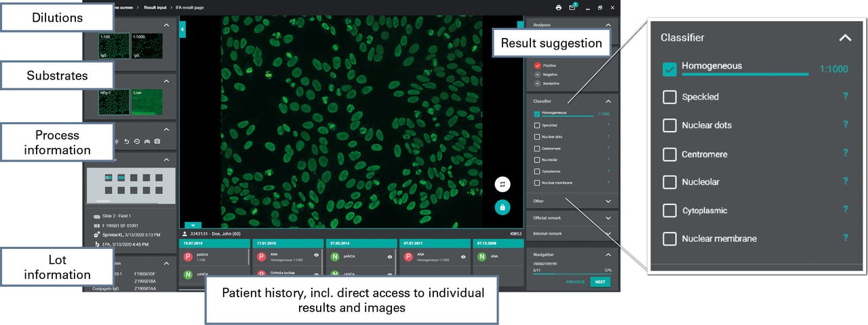Check the Speckled classifier checkbox
This screenshot has width=868, height=325.
point(537,125)
